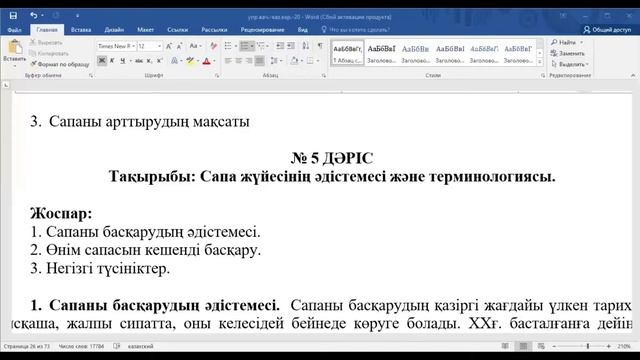The width and height of the screenshot is (640, 360).
Task: Undo the last action
Action: tap(33, 16)
